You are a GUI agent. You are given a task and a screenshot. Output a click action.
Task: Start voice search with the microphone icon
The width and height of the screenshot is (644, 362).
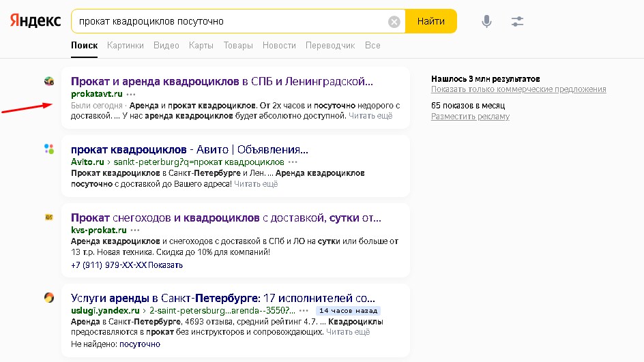[486, 21]
